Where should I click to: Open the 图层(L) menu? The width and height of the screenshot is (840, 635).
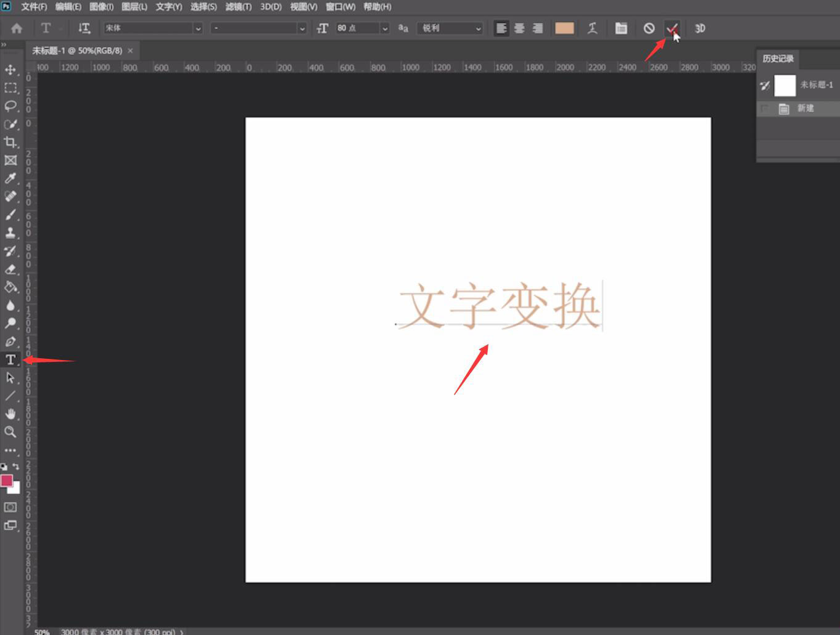134,7
